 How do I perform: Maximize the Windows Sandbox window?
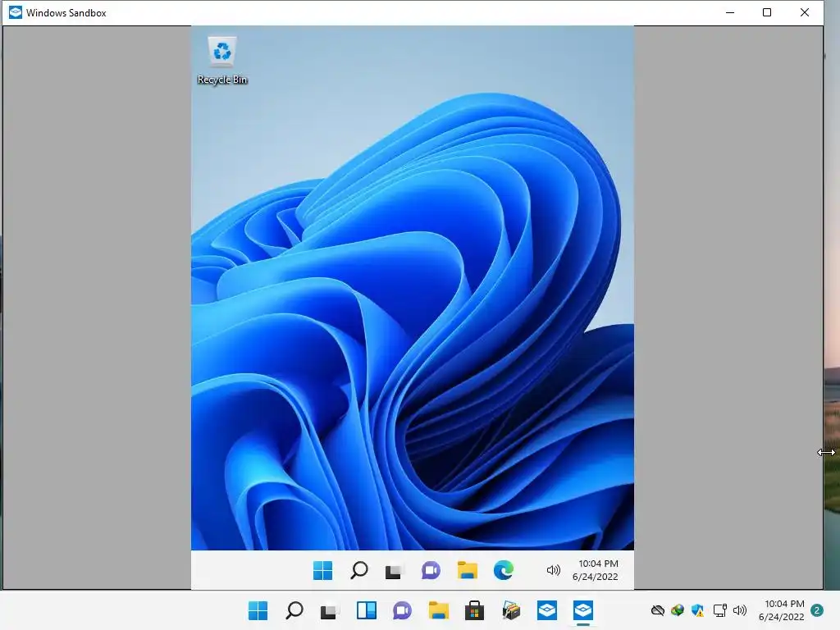767,12
